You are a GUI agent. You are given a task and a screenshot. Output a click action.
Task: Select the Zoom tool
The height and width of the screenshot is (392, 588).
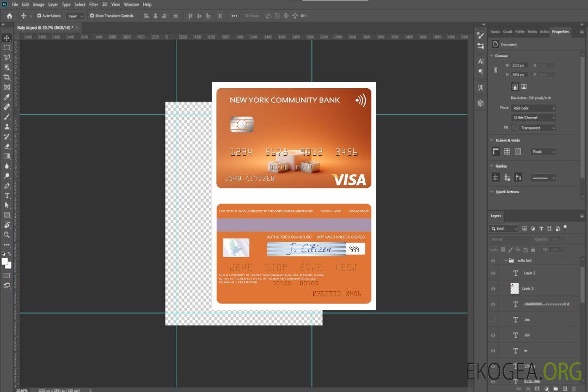point(7,235)
